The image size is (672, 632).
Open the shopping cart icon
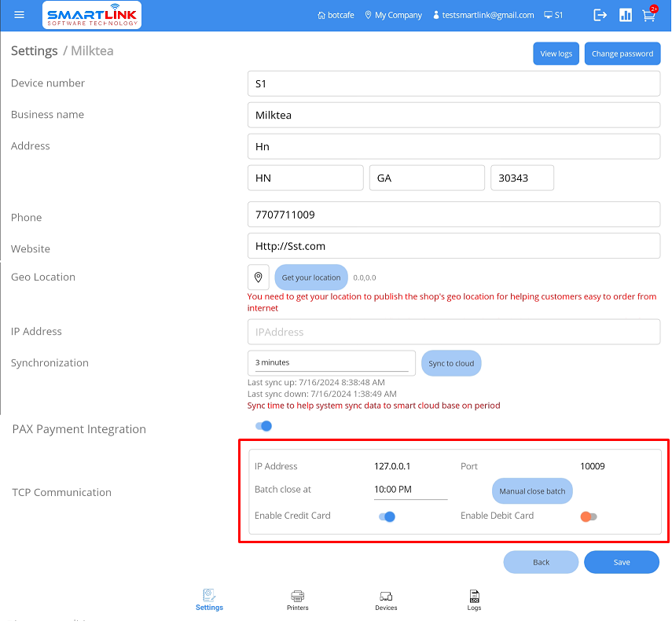coord(648,15)
